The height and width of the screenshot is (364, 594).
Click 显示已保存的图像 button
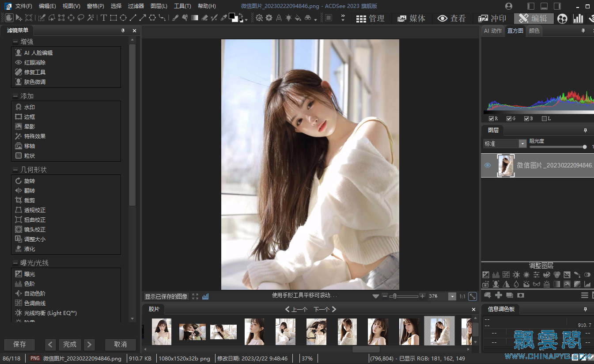coord(166,296)
